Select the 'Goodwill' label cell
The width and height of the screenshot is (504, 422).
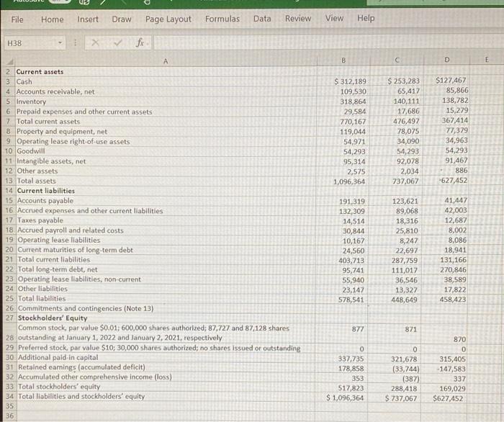[166, 151]
